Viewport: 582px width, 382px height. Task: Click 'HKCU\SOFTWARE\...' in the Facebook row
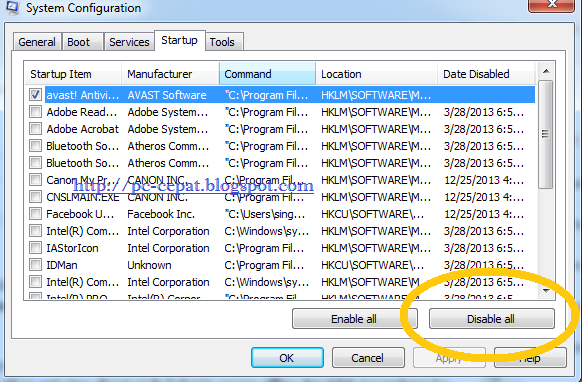point(373,214)
